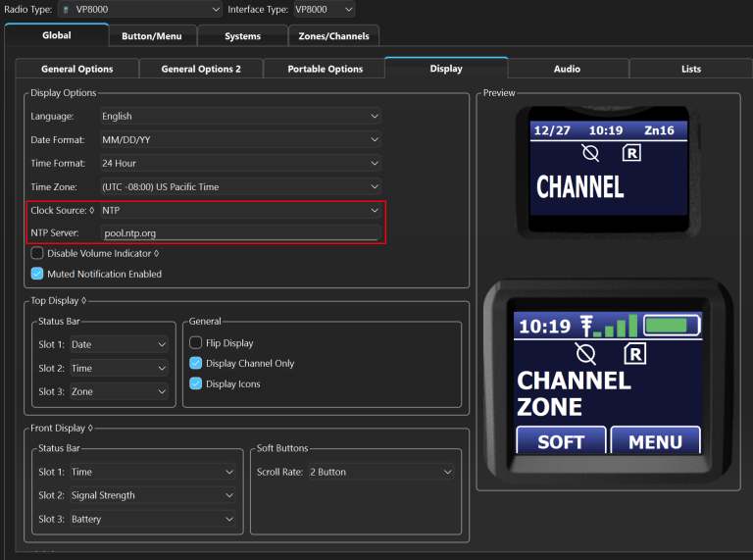Click the SOFT button in front display preview
Image resolution: width=753 pixels, height=560 pixels.
(560, 441)
